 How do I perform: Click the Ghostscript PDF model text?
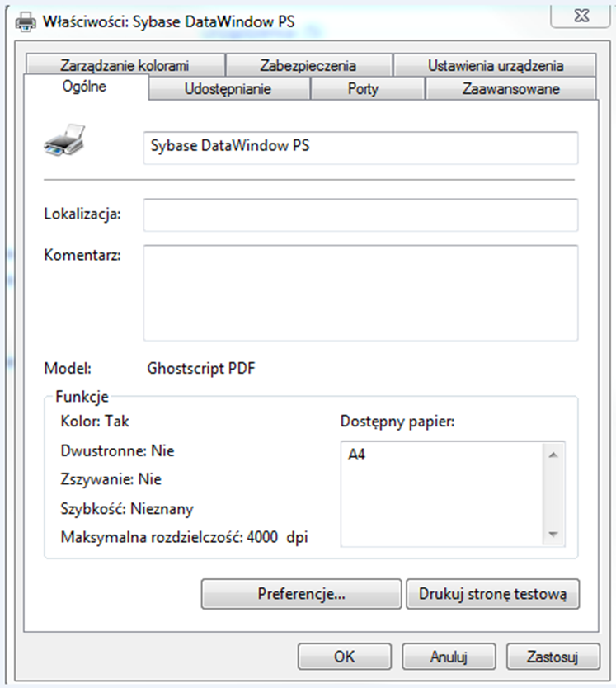[x=201, y=368]
